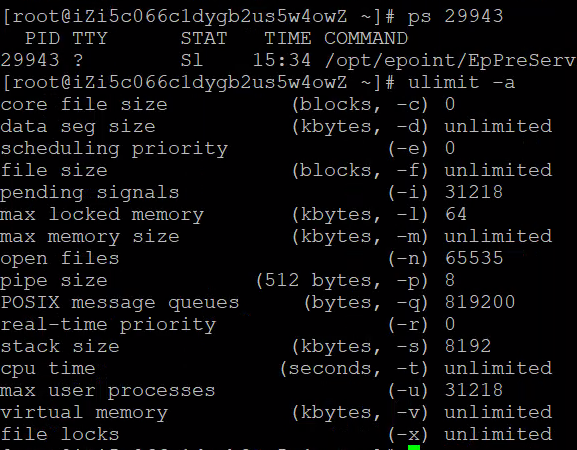
Task: Click the 'virtual memory' label
Action: [84, 412]
